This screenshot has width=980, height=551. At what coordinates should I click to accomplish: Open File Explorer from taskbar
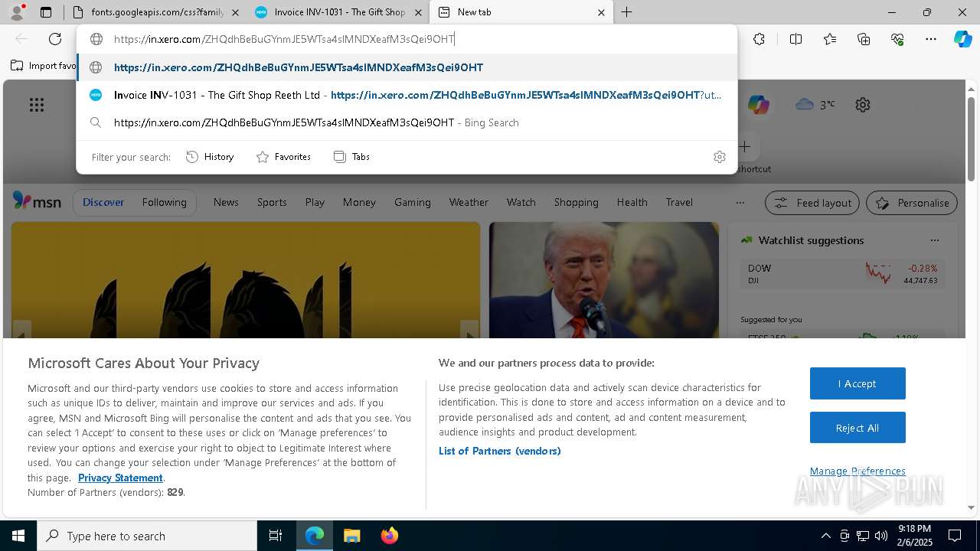(x=351, y=536)
